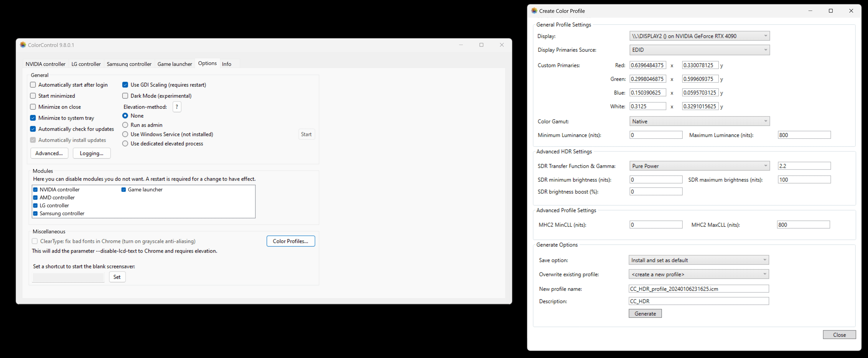Viewport: 868px width, 358px height.
Task: Click the New profile name field
Action: [x=699, y=289]
